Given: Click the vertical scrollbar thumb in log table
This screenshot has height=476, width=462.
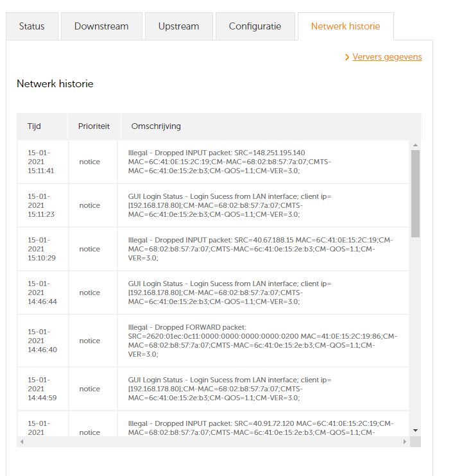Looking at the screenshot, I should (x=415, y=192).
